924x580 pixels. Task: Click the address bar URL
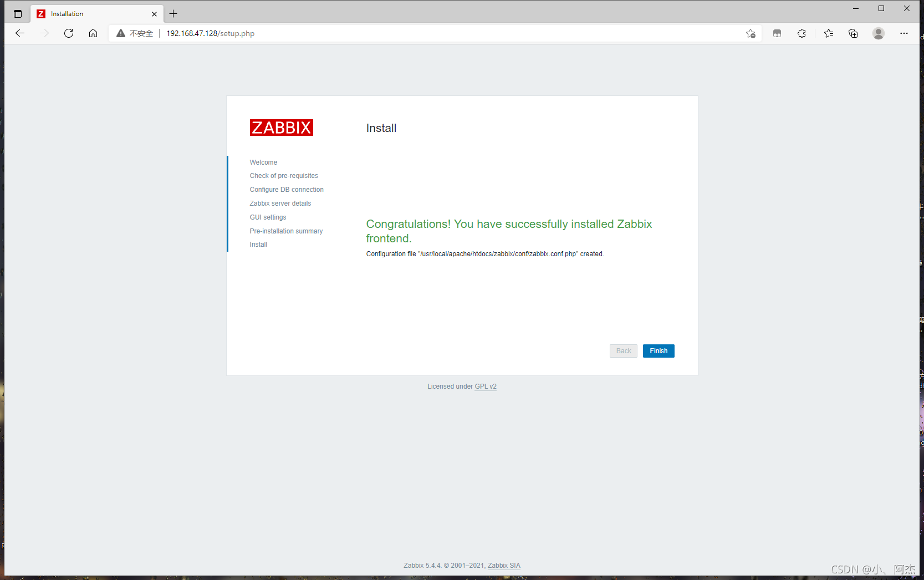(211, 33)
